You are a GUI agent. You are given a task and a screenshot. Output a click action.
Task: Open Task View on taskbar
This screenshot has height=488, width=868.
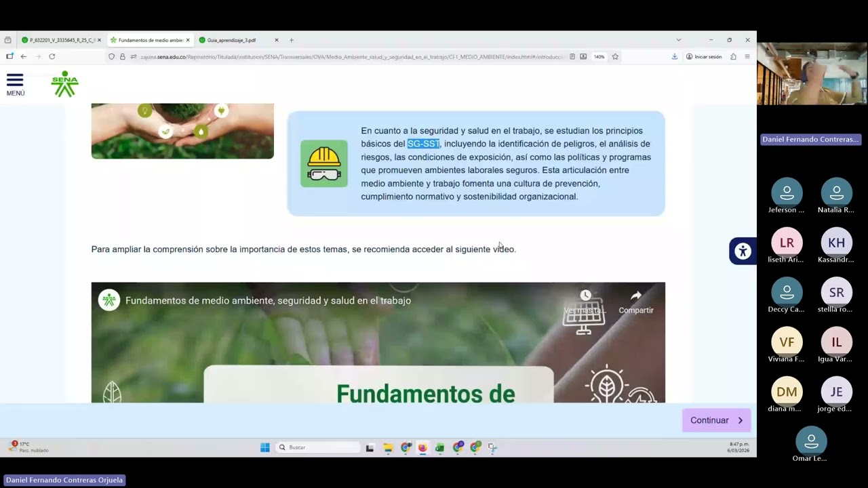370,447
